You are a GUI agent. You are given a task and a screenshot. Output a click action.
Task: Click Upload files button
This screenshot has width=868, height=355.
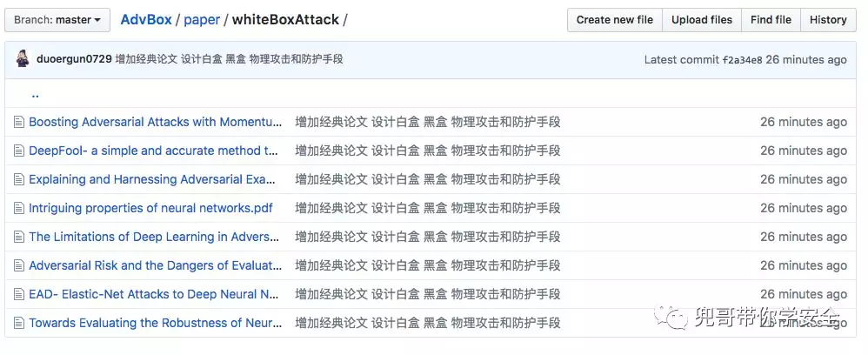[x=701, y=20]
